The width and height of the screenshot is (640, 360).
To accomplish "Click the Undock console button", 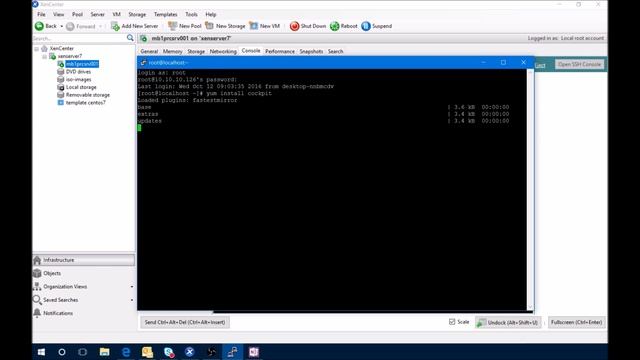I will click(x=508, y=323).
